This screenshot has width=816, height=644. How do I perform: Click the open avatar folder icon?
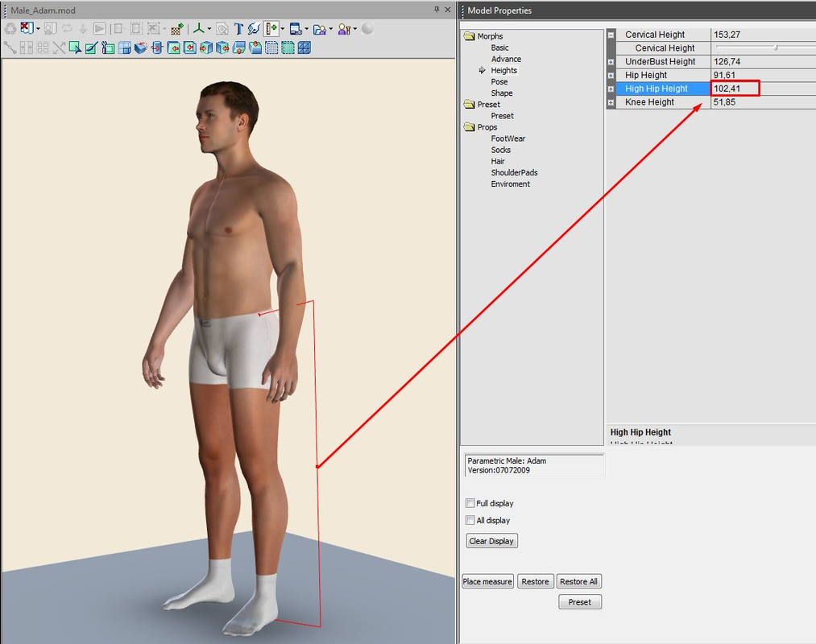pos(320,29)
